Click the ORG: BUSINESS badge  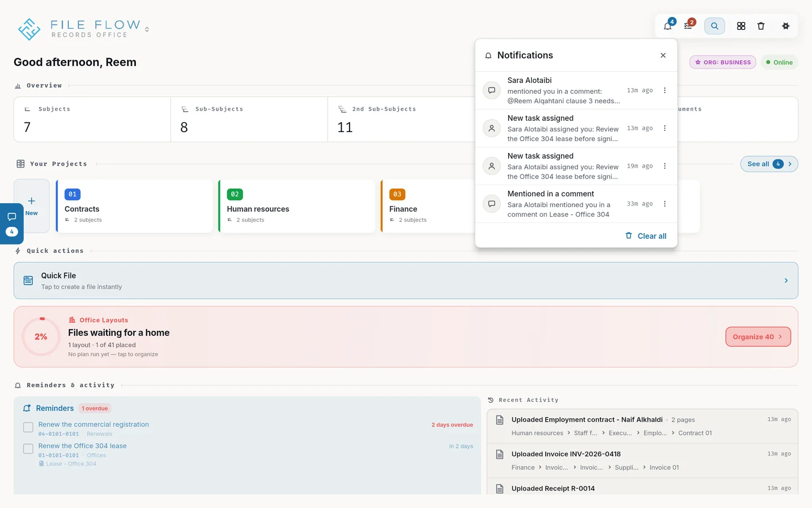pyautogui.click(x=723, y=63)
